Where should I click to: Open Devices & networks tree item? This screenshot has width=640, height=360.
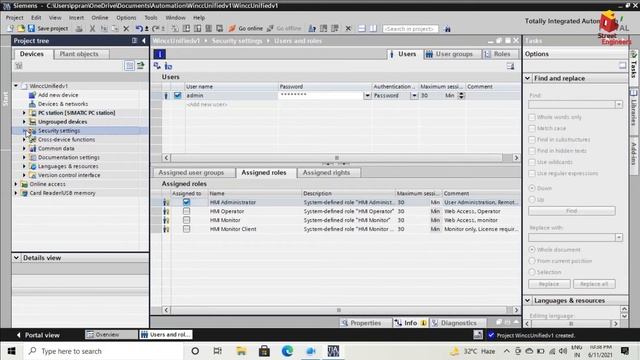tap(63, 104)
